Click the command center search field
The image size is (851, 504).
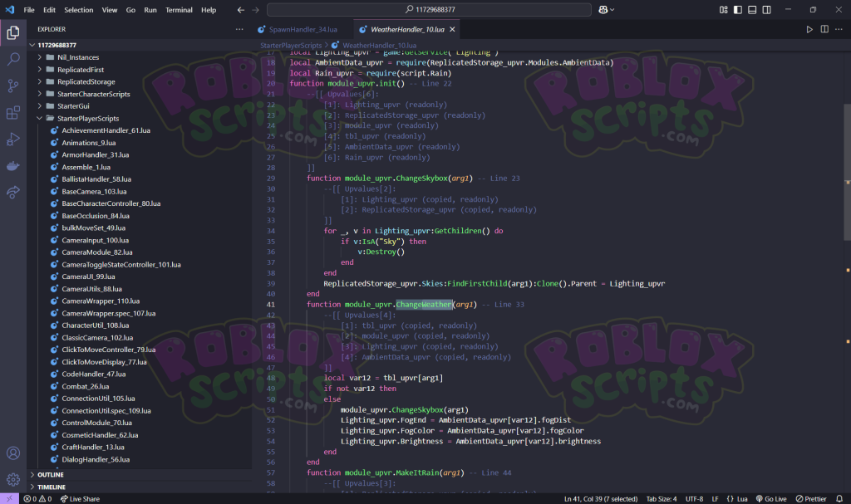point(429,10)
